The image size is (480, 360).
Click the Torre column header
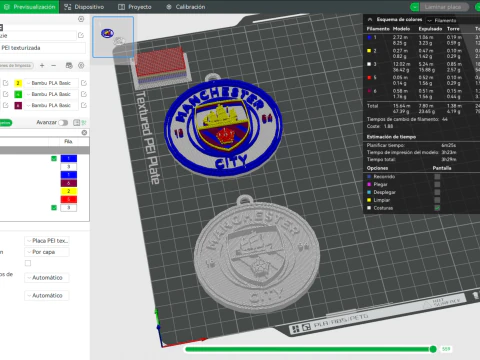(453, 29)
